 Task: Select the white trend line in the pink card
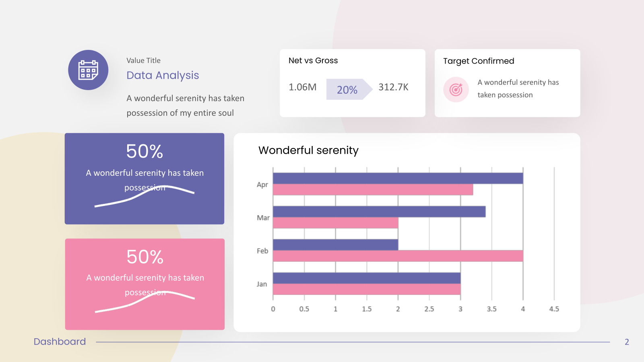click(x=145, y=301)
